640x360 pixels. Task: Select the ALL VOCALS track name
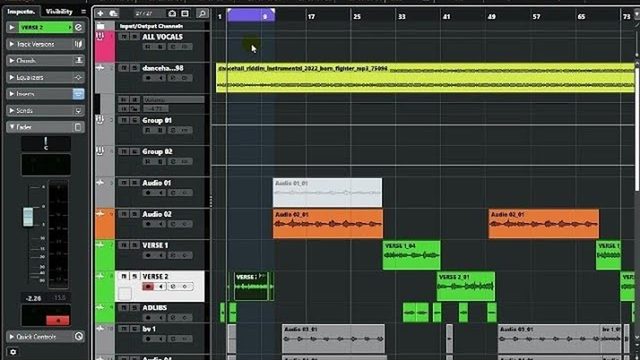162,37
